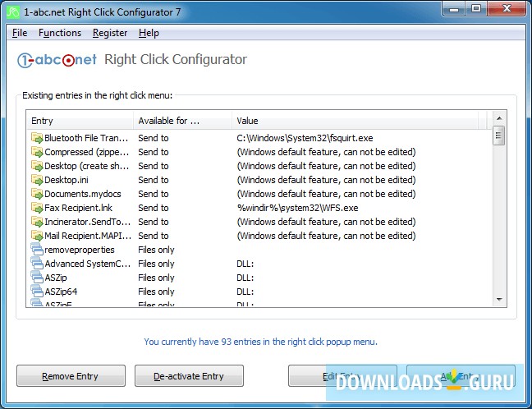Screen dimensions: 532x409
Task: Click 'DLL:' value in Advanced SystemC row
Action: 245,264
